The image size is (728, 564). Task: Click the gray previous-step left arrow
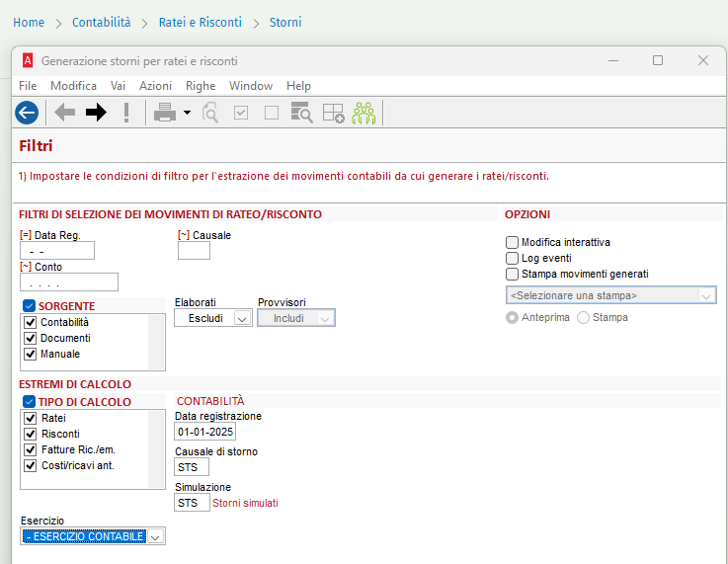point(64,113)
